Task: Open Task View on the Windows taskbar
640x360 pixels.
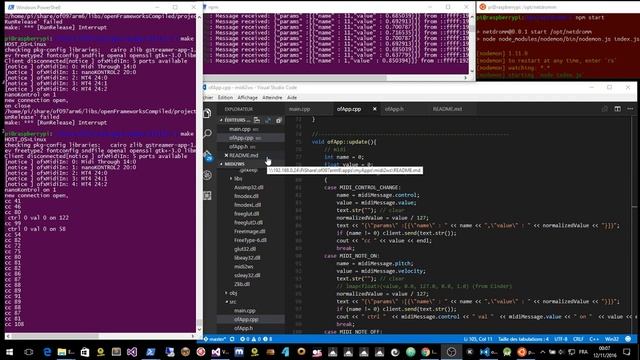Action: click(29, 352)
